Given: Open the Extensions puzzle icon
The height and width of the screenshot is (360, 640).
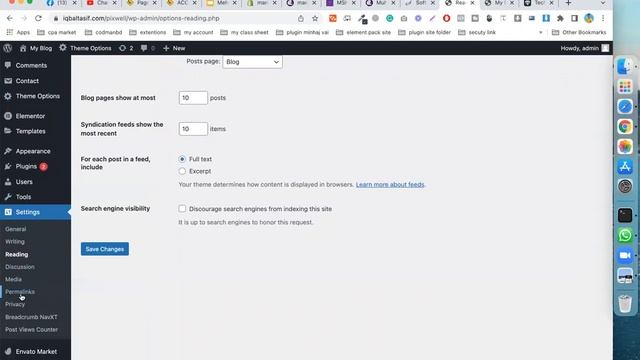Looking at the screenshot, I should point(560,18).
